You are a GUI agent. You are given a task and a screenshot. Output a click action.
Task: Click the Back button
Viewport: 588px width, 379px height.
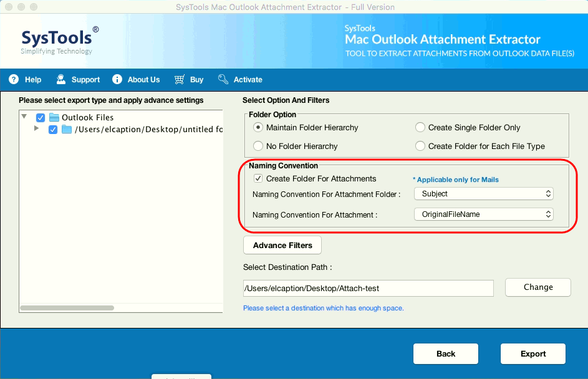click(445, 354)
